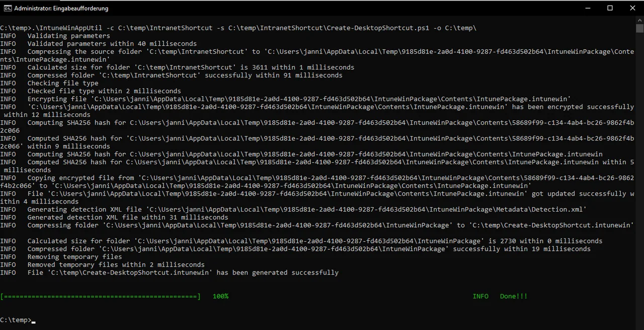Click the green progress bar
Viewport: 644px width, 330px height.
tap(101, 296)
